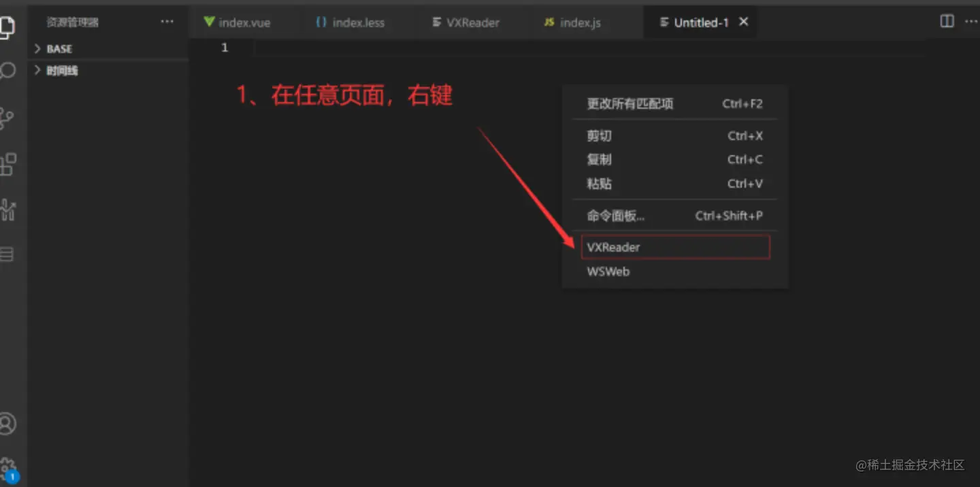The image size is (980, 487).
Task: Switch to the index.vue tab
Action: coord(238,22)
